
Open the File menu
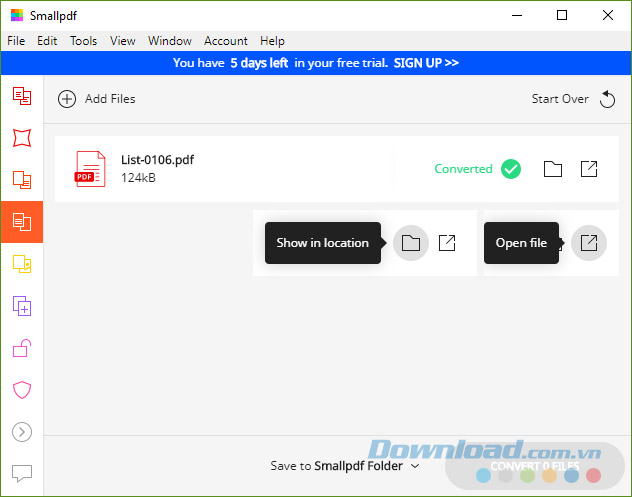pos(16,41)
